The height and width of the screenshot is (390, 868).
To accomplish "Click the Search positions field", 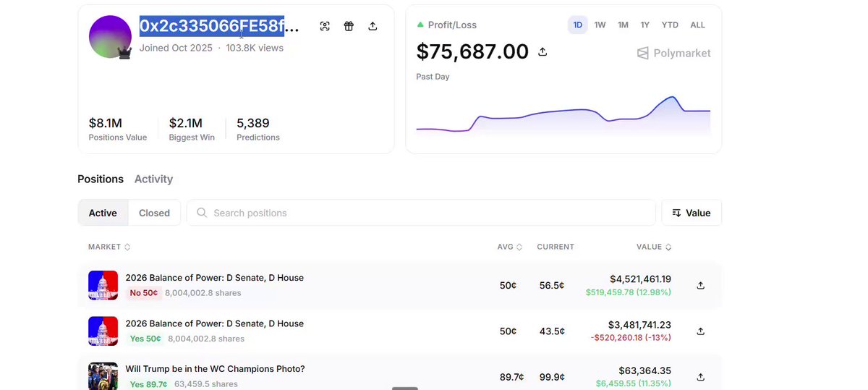I will 421,213.
